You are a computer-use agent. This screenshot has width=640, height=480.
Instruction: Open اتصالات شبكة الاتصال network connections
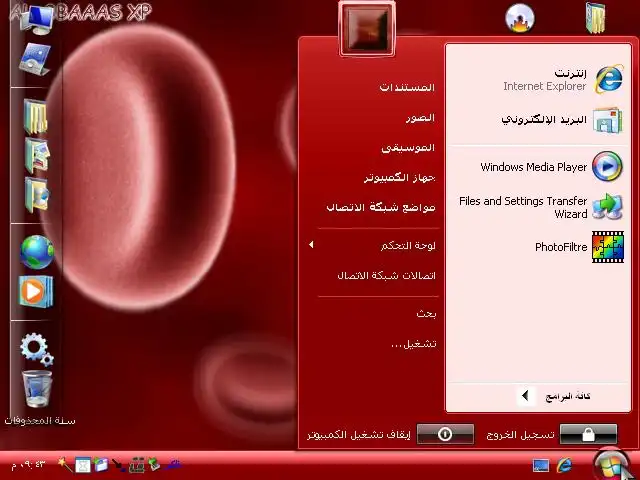tap(387, 276)
